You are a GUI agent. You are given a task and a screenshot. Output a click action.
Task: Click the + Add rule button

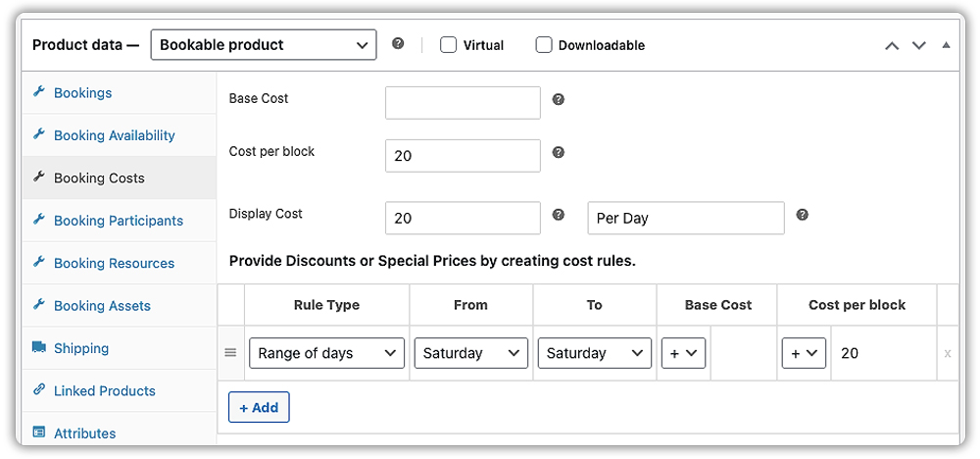[259, 407]
